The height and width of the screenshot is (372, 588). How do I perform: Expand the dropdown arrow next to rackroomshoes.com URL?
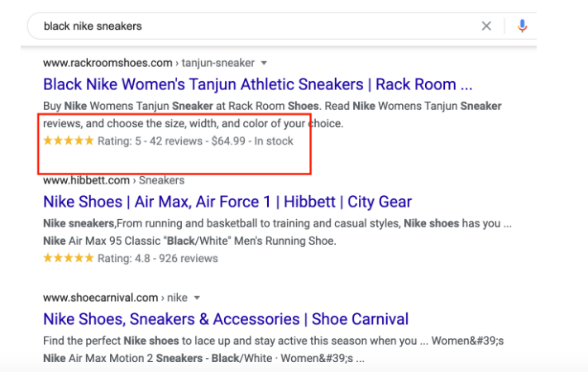[264, 63]
